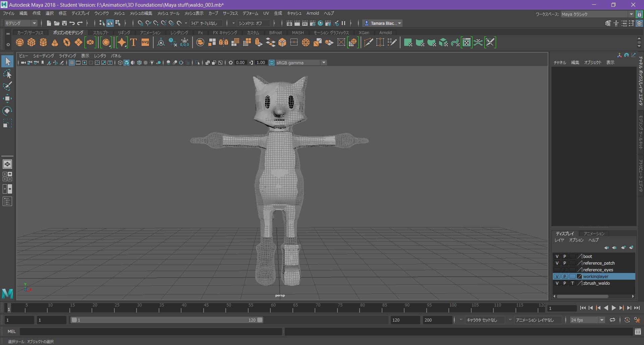
Task: Play the animation forwards
Action: pyautogui.click(x=613, y=308)
